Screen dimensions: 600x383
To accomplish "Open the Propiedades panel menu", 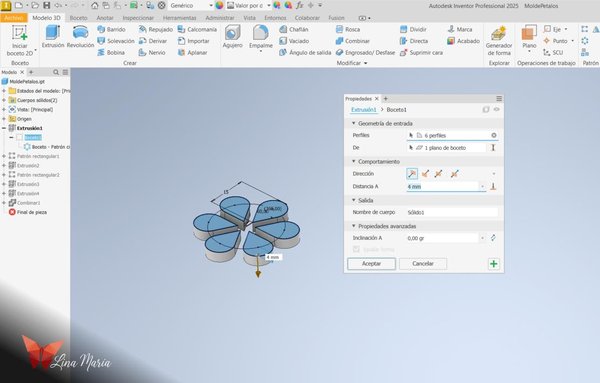I will coord(499,99).
